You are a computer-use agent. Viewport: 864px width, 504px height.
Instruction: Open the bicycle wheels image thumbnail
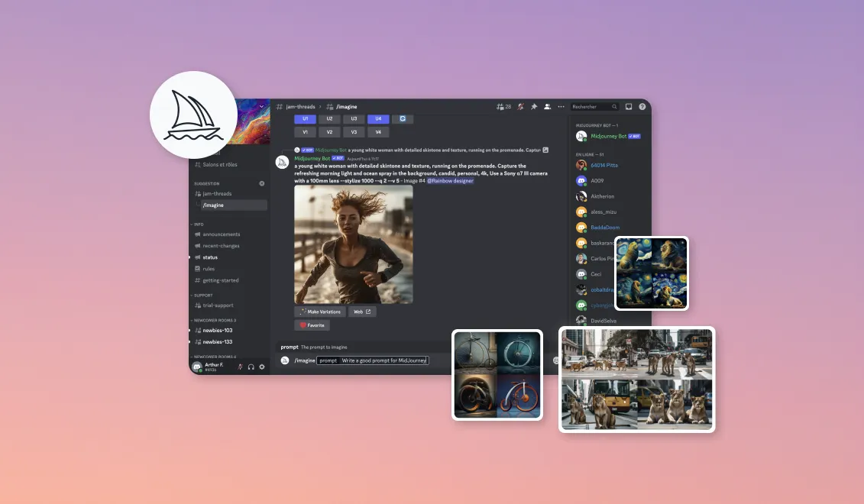point(497,374)
